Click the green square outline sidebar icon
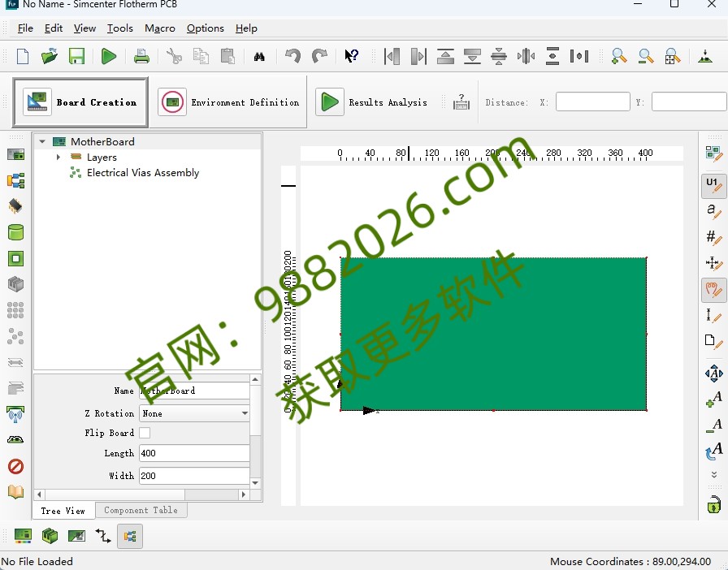The image size is (728, 570). (x=15, y=258)
